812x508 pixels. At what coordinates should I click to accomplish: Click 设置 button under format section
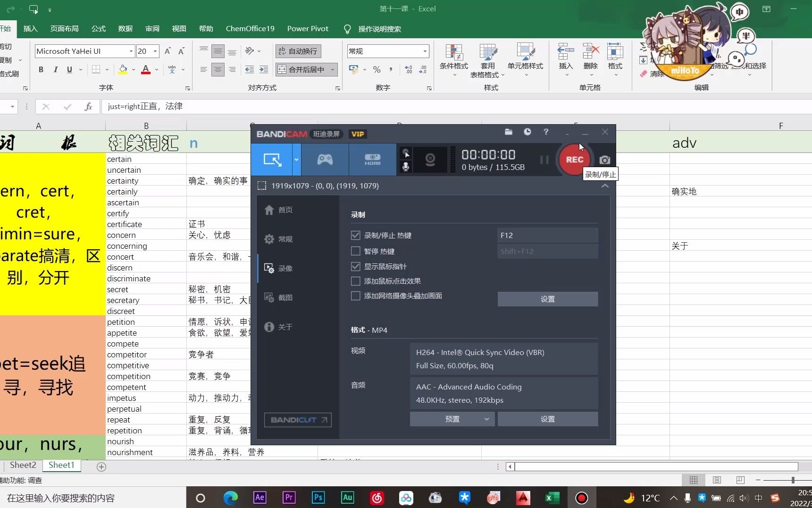[547, 419]
